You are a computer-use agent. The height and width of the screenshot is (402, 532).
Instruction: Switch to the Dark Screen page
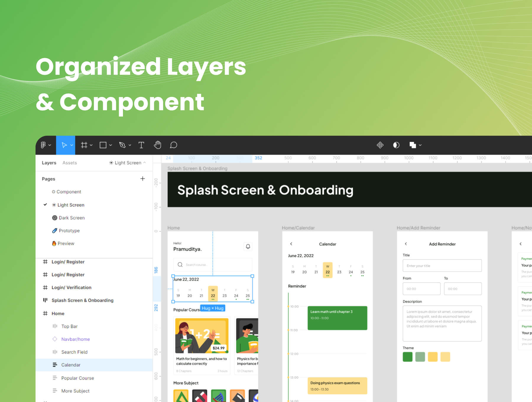point(72,218)
